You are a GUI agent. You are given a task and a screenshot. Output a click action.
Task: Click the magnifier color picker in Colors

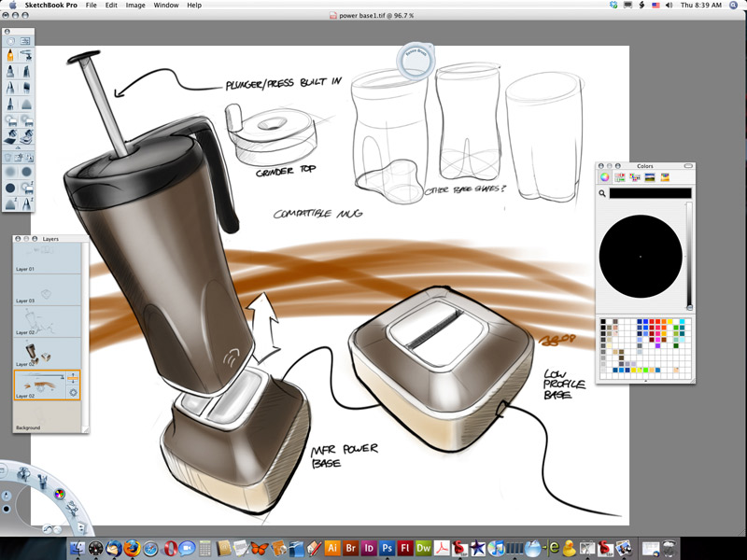pos(603,193)
